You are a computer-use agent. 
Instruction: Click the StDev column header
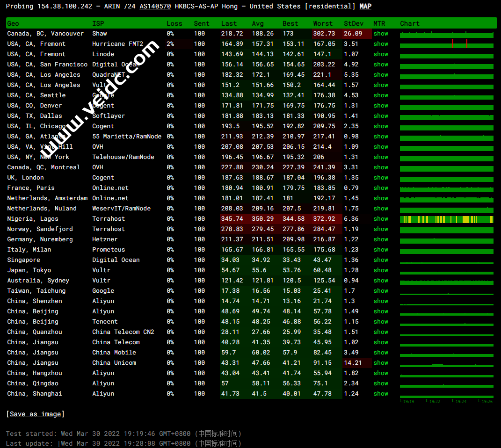click(353, 23)
